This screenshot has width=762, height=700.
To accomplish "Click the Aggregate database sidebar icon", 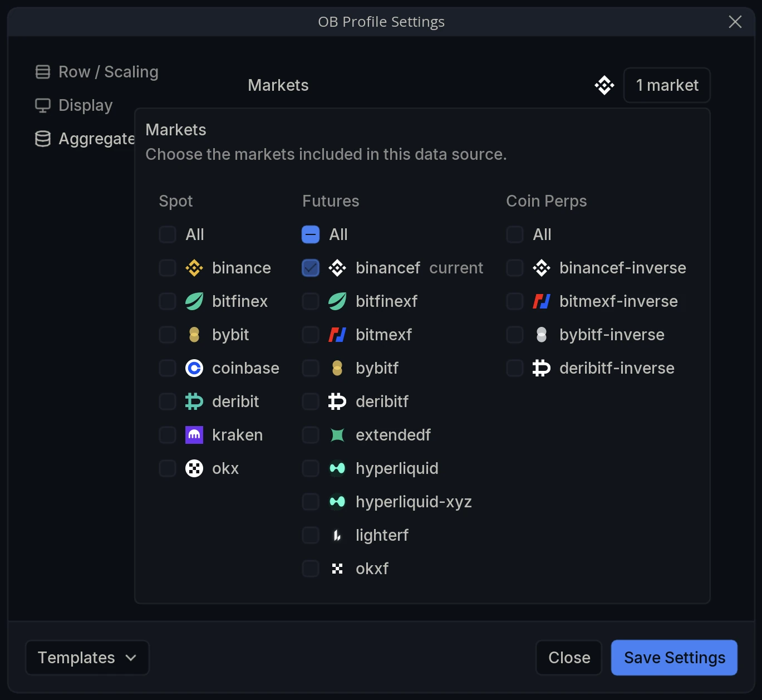I will pos(43,139).
